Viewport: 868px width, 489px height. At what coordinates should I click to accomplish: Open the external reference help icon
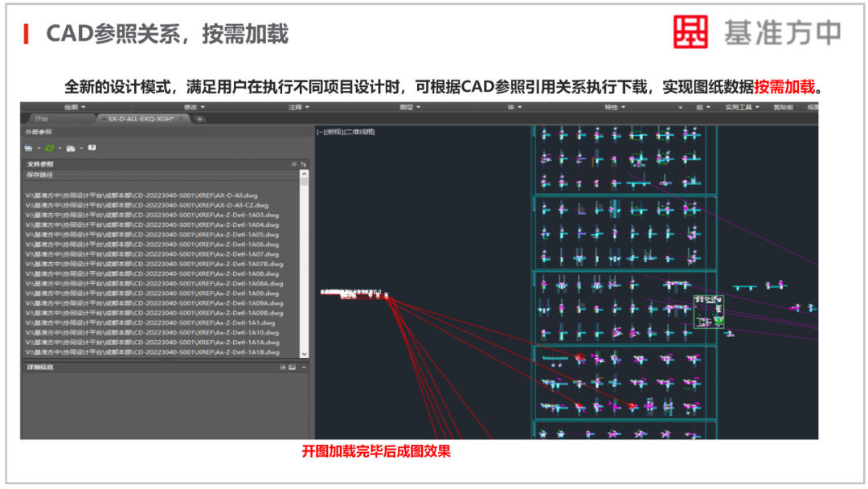click(x=92, y=148)
